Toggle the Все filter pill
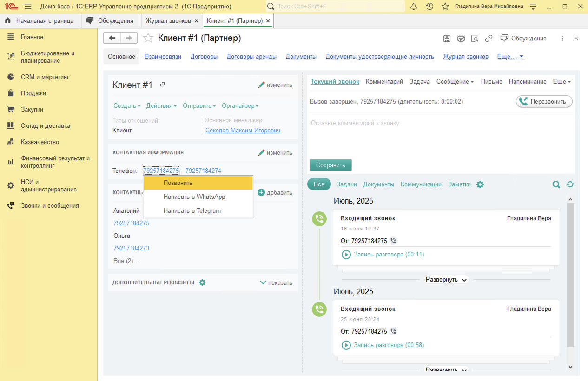Image resolution: width=588 pixels, height=381 pixels. [x=319, y=184]
